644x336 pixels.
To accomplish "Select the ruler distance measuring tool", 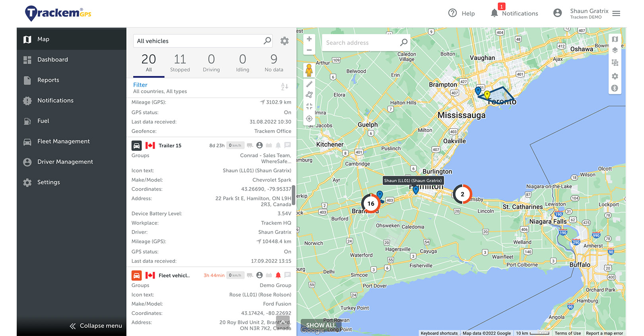I will [x=309, y=84].
